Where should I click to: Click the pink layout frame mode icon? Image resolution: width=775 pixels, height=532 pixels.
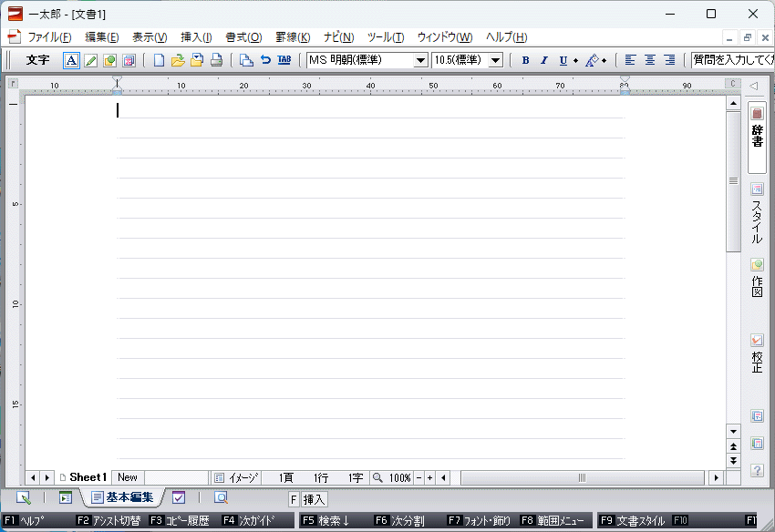(x=129, y=60)
